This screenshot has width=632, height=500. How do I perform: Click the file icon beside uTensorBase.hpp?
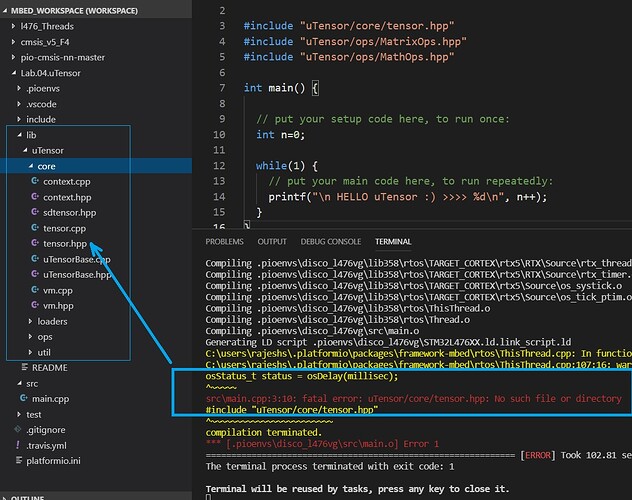pos(35,274)
